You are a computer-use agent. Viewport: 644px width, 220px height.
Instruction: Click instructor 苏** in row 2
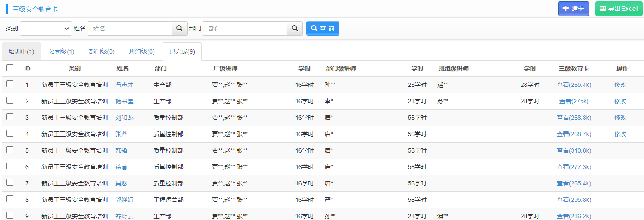coord(443,101)
